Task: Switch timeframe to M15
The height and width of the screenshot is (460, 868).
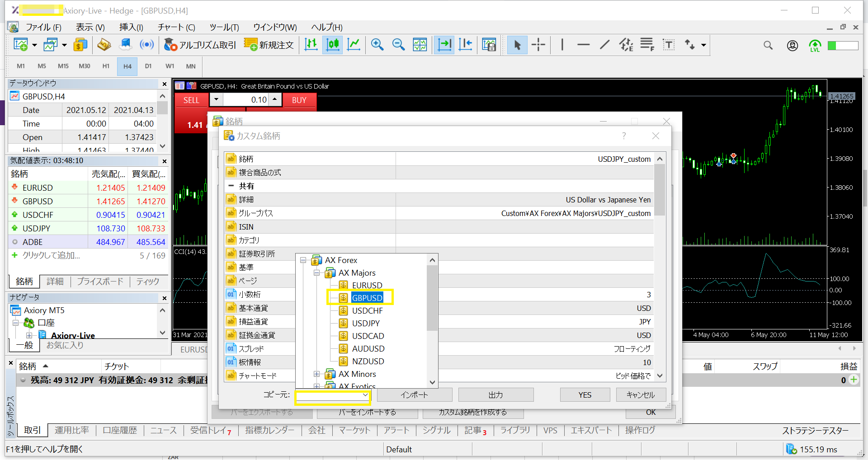Action: coord(63,66)
